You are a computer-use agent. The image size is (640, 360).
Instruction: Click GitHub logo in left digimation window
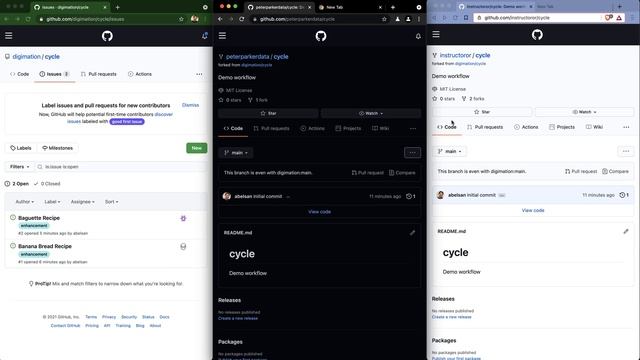(x=107, y=36)
